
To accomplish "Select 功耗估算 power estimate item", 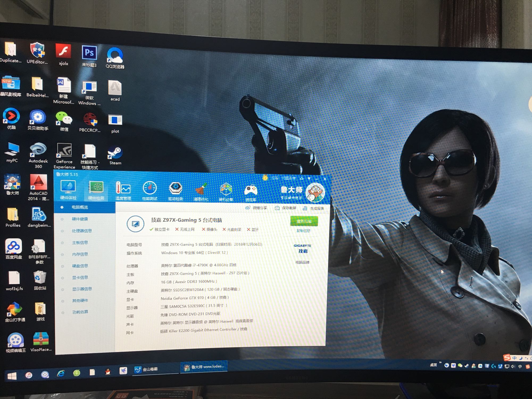I will point(80,312).
